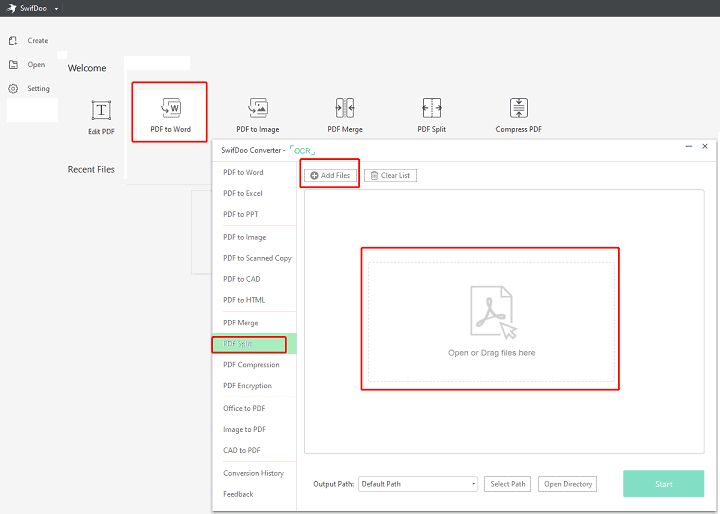Open the Edit PDF tool icon

(101, 111)
